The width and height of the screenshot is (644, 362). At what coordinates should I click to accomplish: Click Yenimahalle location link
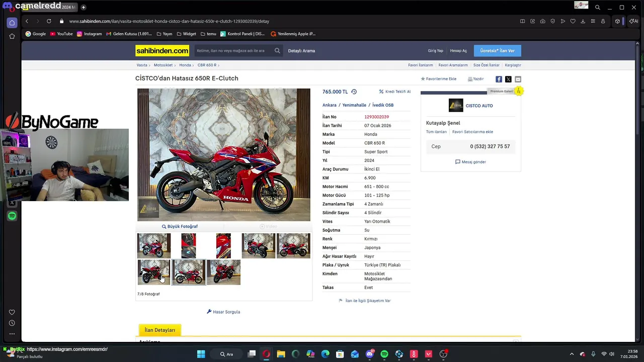[354, 105]
